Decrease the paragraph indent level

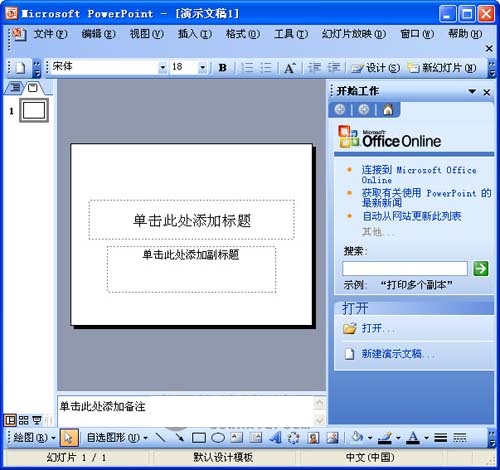314,68
